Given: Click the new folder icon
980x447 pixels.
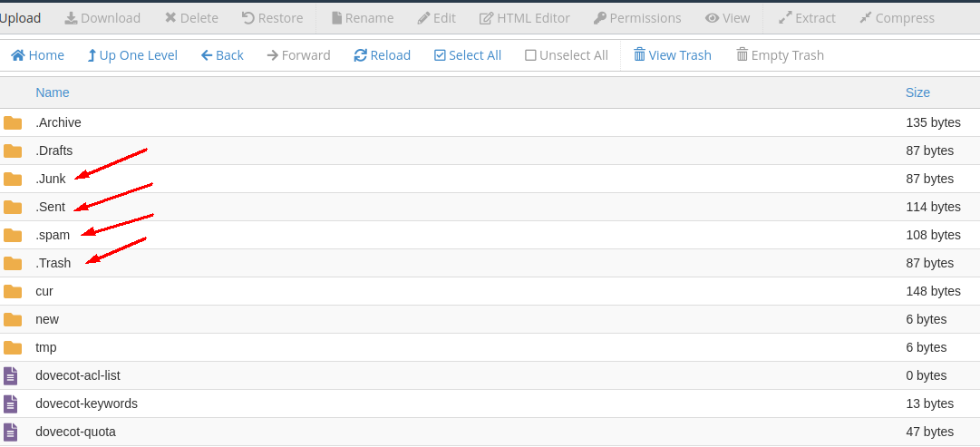Looking at the screenshot, I should point(13,319).
